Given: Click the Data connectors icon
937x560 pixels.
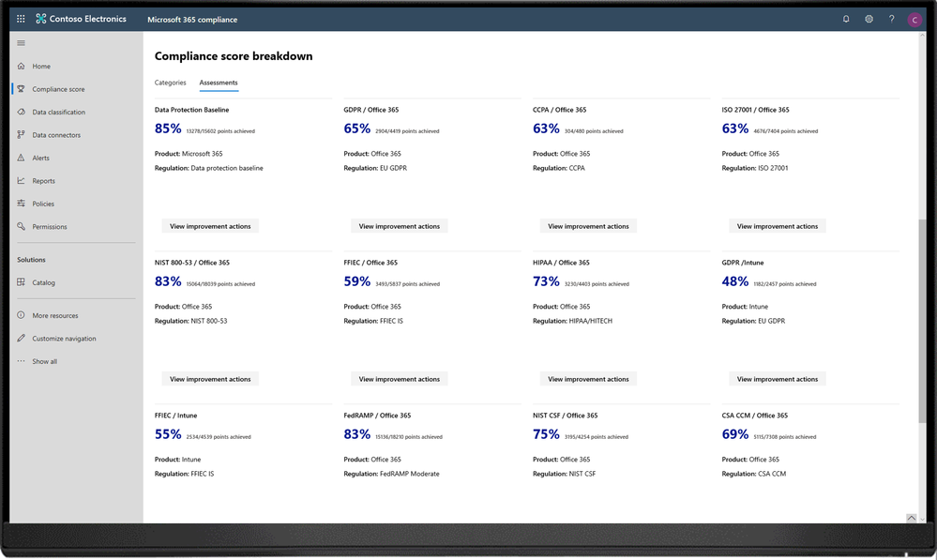Looking at the screenshot, I should coord(22,134).
